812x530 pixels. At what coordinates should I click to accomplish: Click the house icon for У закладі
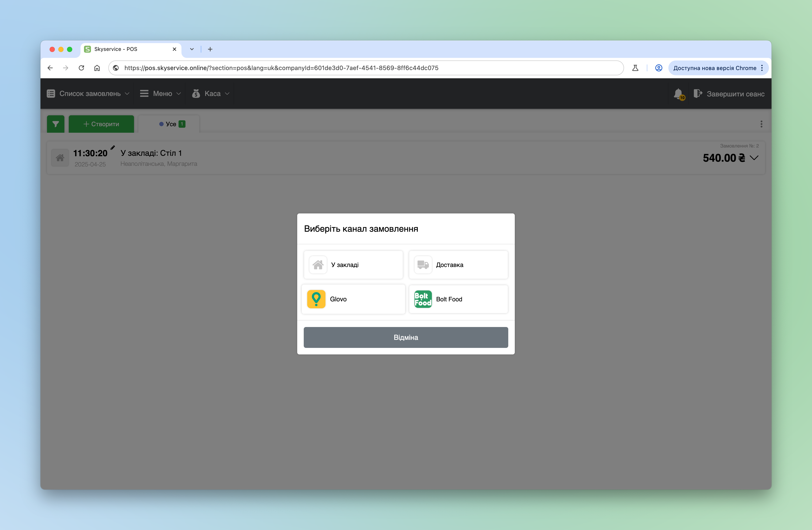(318, 265)
